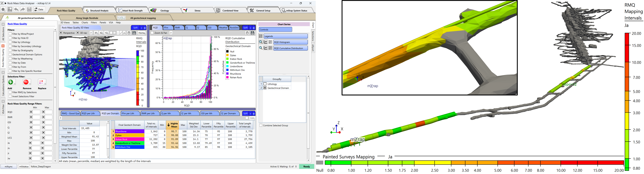Click the Replace selections arrows icon

tap(42, 82)
